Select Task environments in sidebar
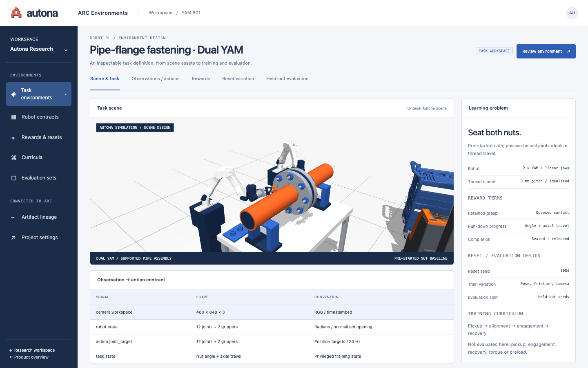588x368 pixels. [x=39, y=94]
